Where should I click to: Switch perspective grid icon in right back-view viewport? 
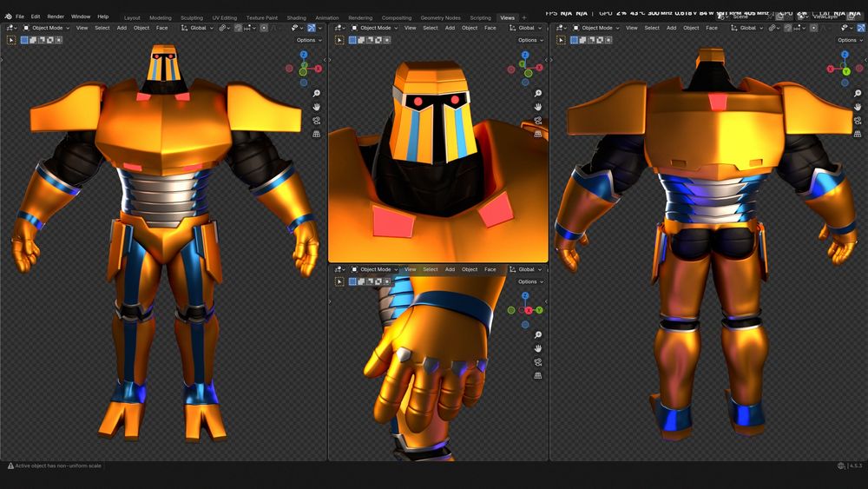tap(858, 134)
